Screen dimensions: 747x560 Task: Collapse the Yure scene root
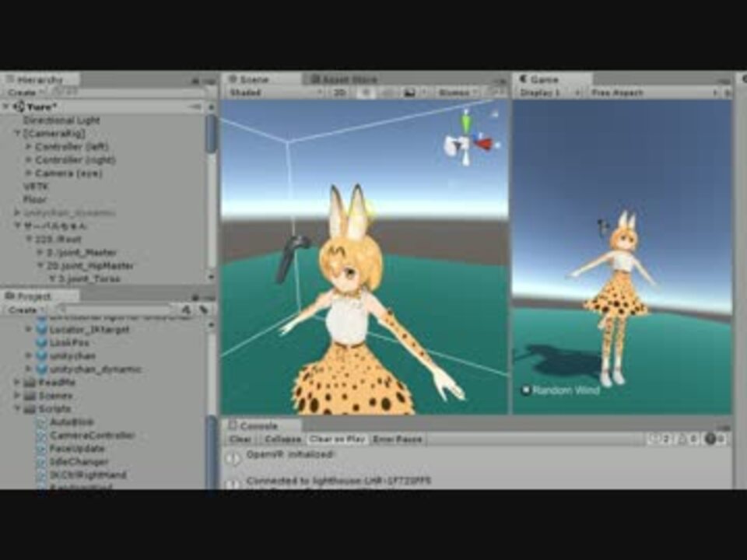click(6, 107)
